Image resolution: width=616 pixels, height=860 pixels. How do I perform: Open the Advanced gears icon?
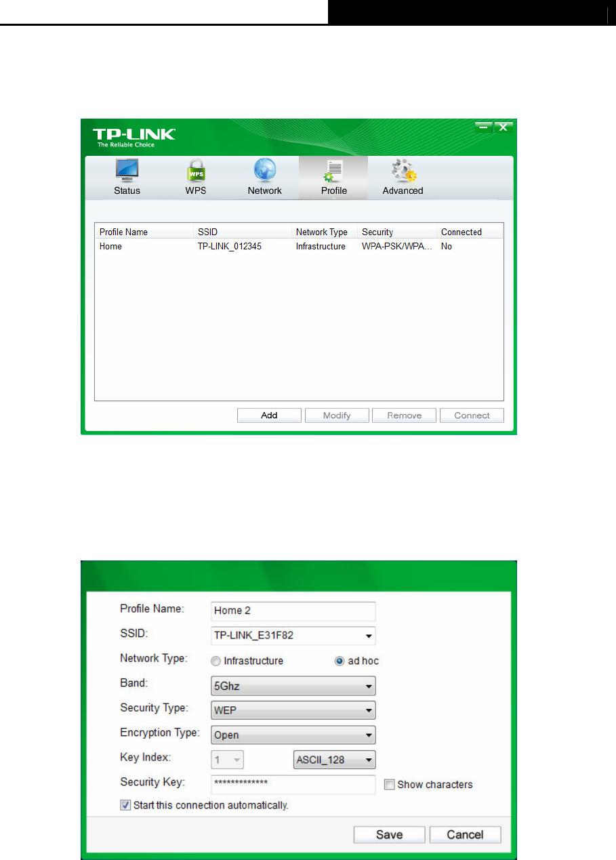pos(403,171)
